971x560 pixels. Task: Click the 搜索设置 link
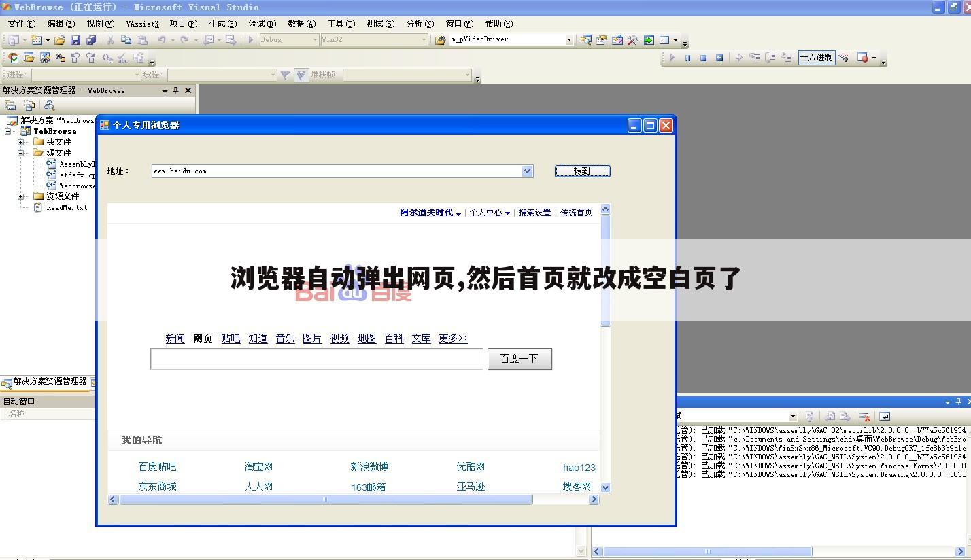pyautogui.click(x=534, y=213)
